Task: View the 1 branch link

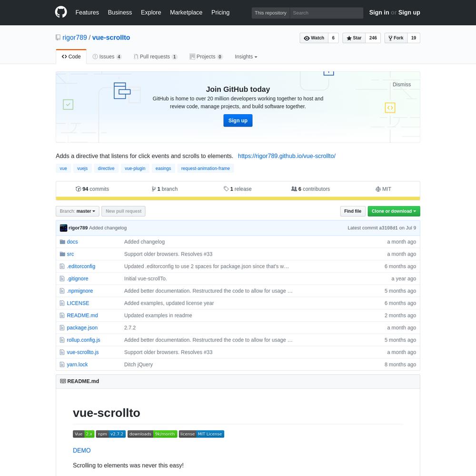Action: [x=165, y=189]
